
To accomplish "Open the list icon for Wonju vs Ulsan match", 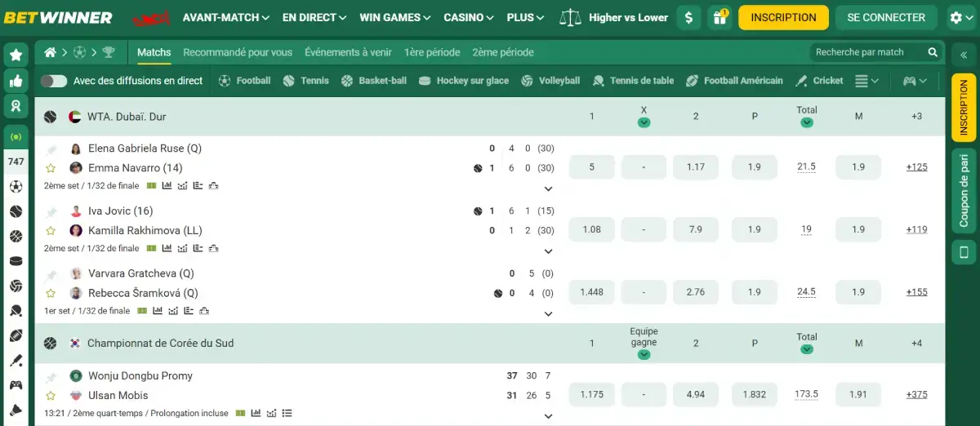I will [287, 414].
